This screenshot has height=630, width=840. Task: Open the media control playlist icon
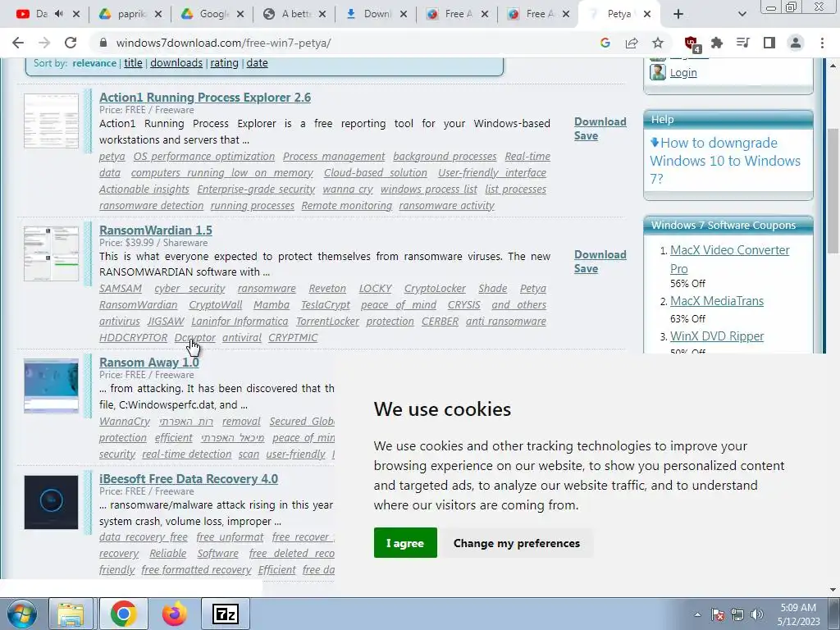[x=743, y=43]
